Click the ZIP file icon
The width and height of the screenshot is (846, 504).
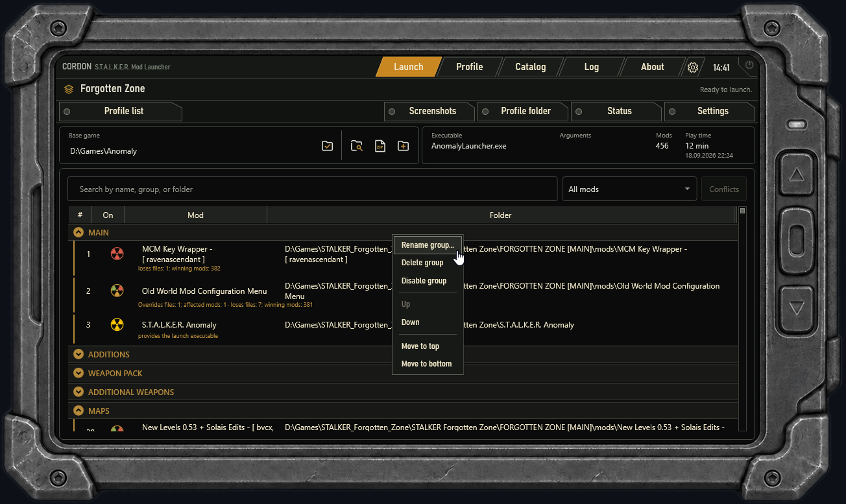pyautogui.click(x=380, y=146)
